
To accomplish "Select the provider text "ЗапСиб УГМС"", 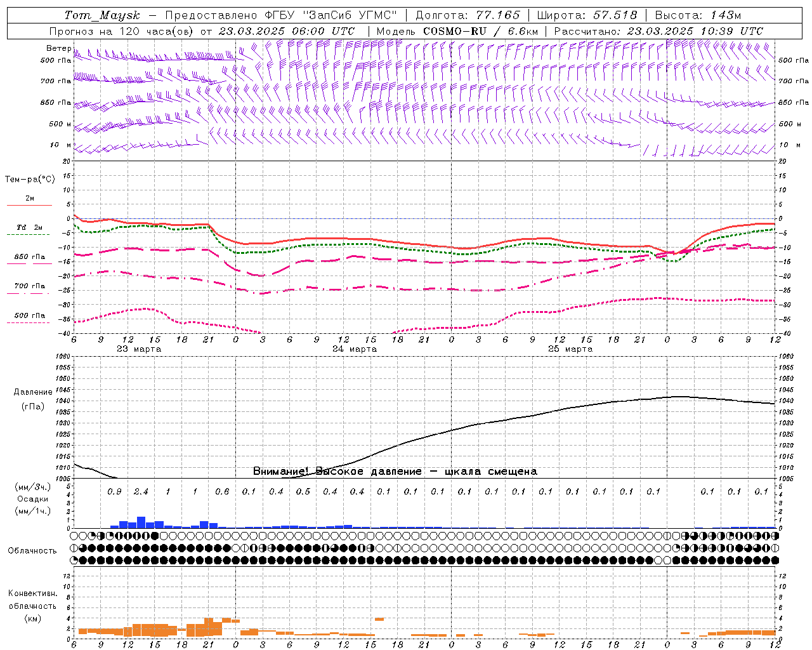I will pyautogui.click(x=351, y=15).
